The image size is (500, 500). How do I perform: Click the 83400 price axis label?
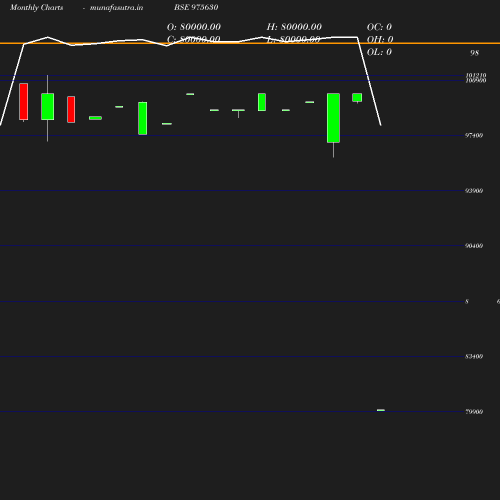click(474, 356)
